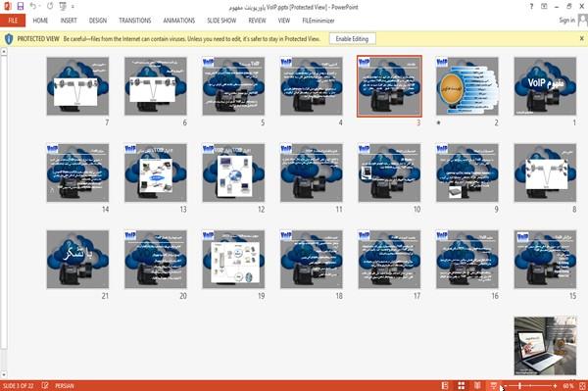This screenshot has width=588, height=391.
Task: Select slide 8 thumbnail
Action: click(x=545, y=172)
